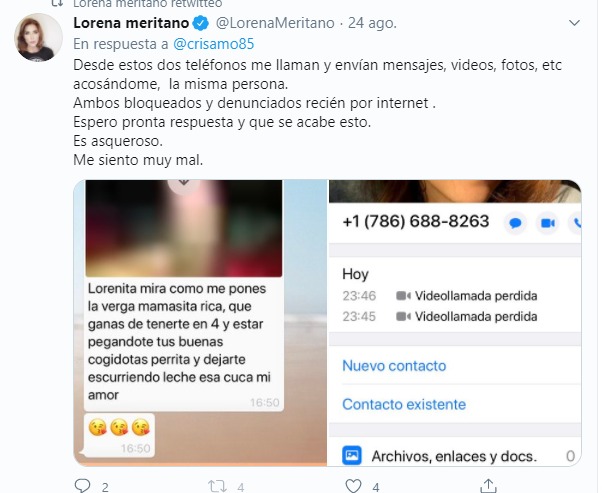Click the retweeted-by icon at top
Image resolution: width=602 pixels, height=493 pixels.
click(57, 3)
